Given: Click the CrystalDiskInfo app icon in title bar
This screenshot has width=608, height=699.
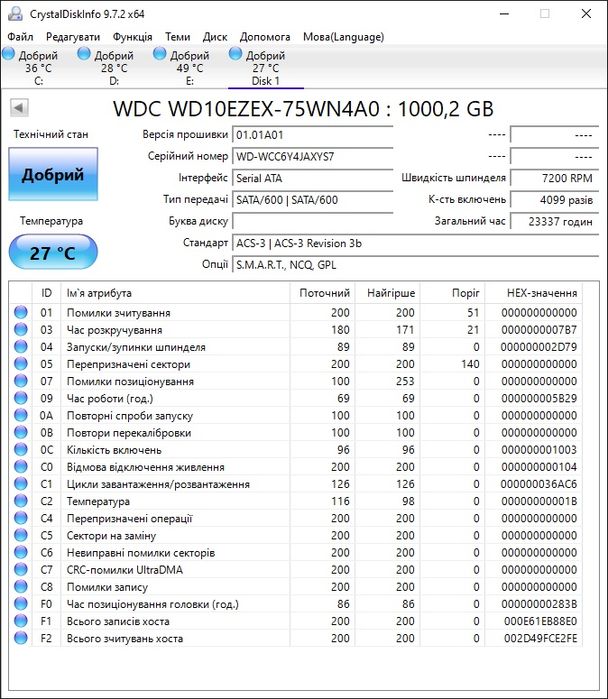Looking at the screenshot, I should pyautogui.click(x=15, y=14).
